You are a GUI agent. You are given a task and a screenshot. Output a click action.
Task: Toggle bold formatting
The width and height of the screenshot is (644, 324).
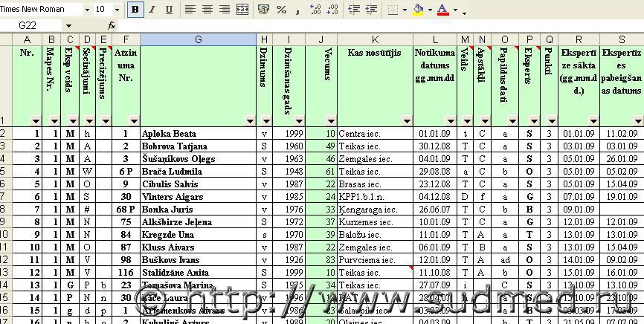pos(135,10)
